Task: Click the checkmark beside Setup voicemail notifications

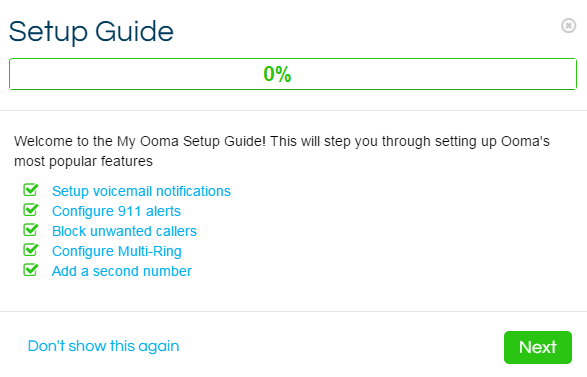Action: point(31,190)
